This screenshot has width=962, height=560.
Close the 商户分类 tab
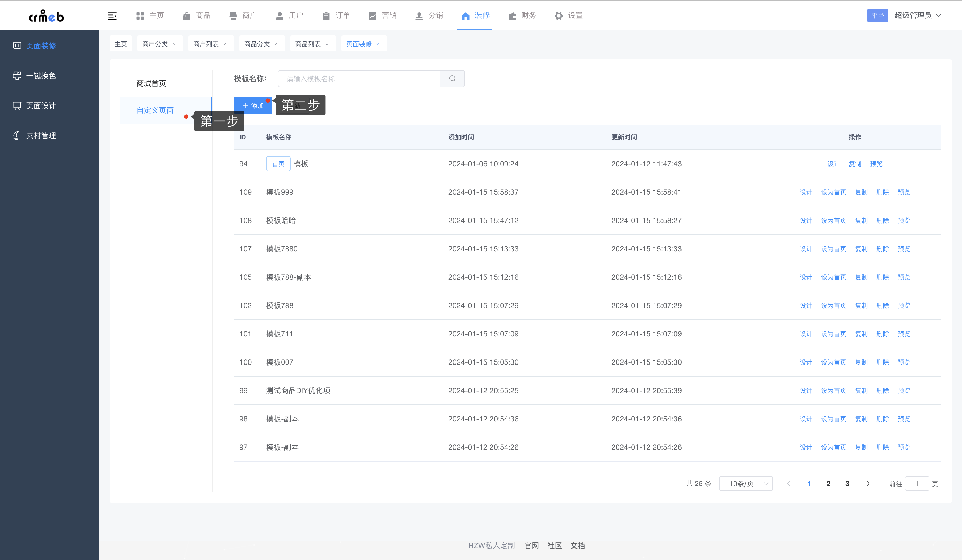(174, 44)
